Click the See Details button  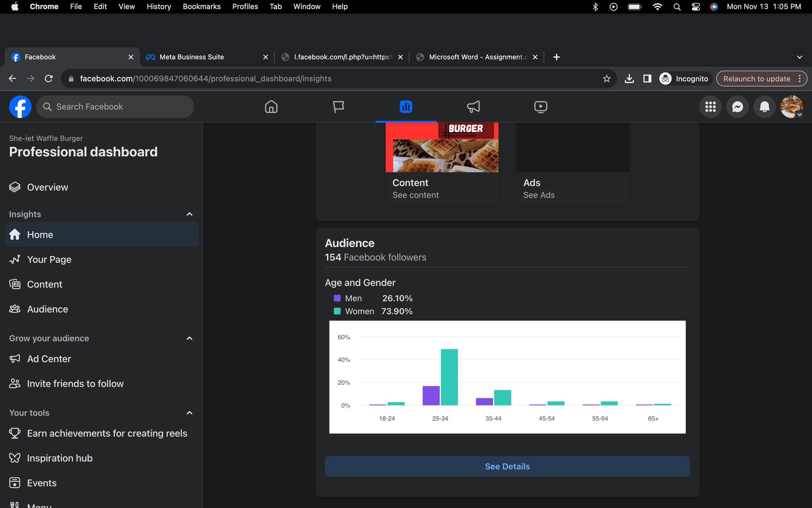pos(507,466)
